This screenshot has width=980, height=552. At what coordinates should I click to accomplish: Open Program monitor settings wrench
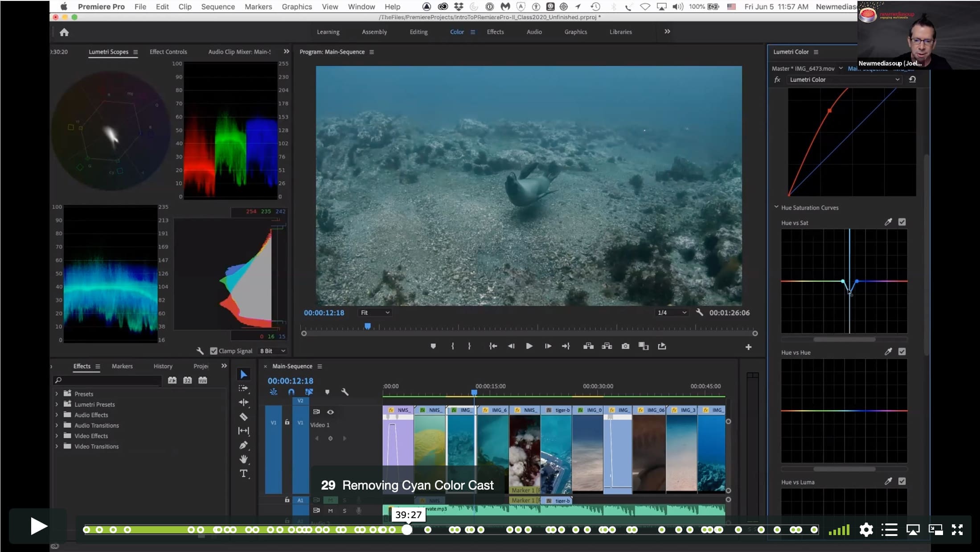699,313
